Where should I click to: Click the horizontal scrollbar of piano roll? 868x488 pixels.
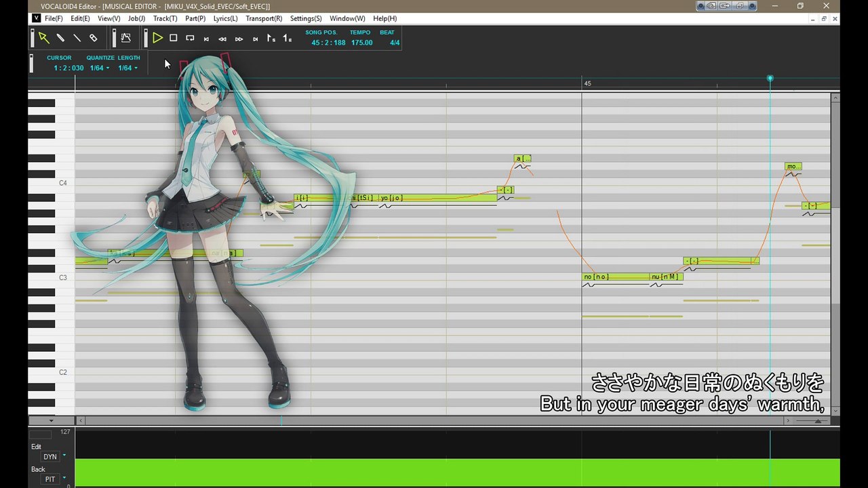434,421
